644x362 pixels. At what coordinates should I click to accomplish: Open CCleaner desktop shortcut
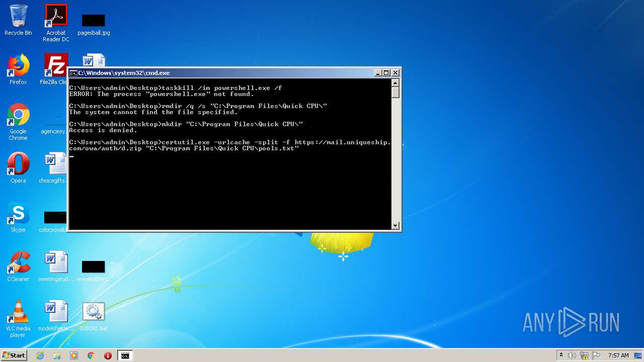tap(18, 266)
